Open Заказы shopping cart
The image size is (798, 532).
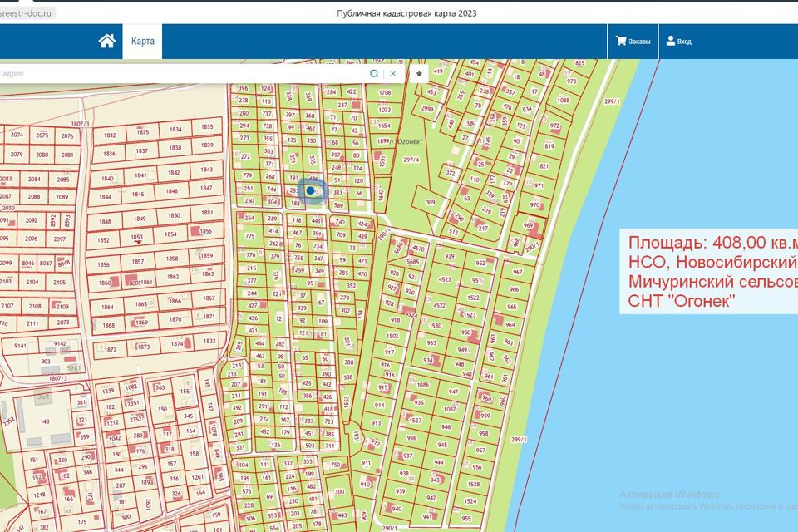click(x=633, y=42)
